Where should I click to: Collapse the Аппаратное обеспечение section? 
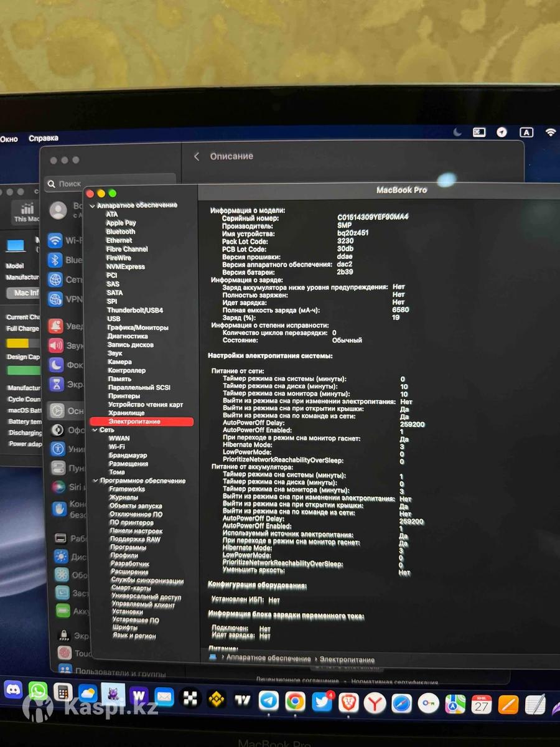(x=93, y=205)
